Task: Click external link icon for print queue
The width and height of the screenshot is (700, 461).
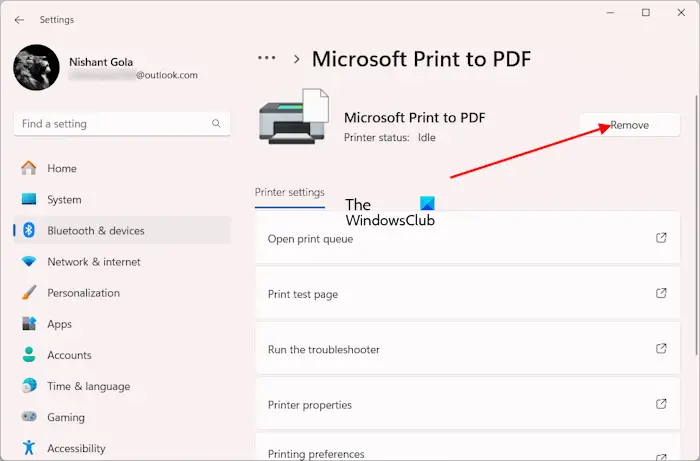Action: point(661,238)
